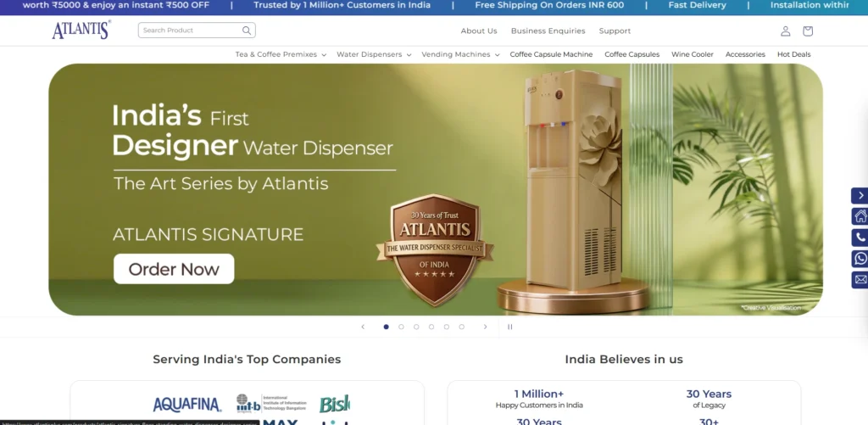Expand the Water Dispensers menu

(x=374, y=54)
